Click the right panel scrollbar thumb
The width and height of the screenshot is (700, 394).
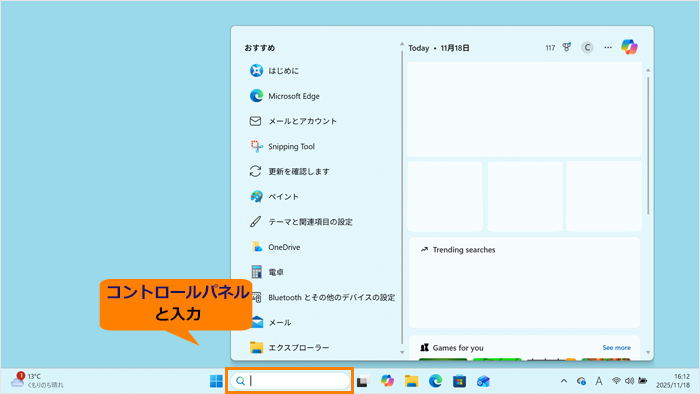[648, 145]
